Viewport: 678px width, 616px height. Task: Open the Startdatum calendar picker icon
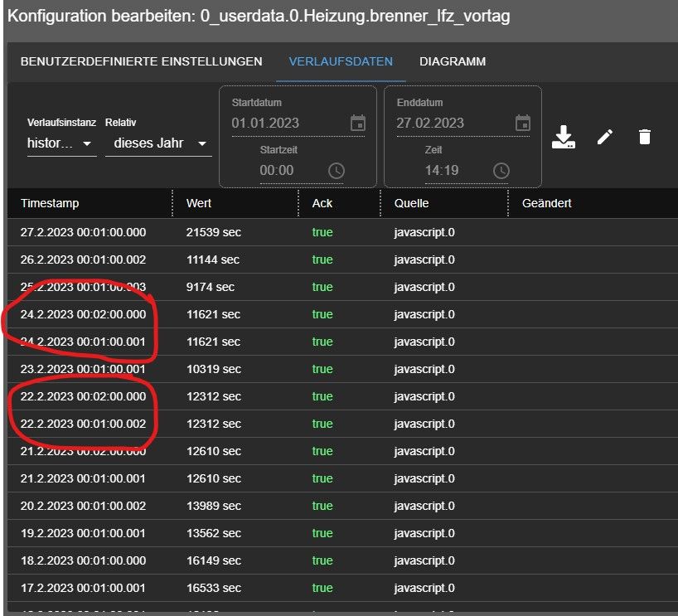coord(358,123)
